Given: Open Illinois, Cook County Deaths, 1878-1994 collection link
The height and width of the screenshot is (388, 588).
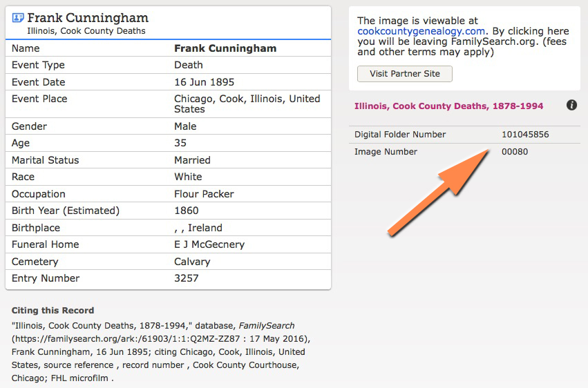Looking at the screenshot, I should 449,106.
